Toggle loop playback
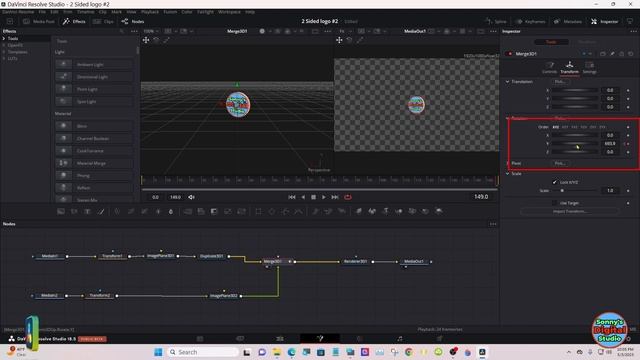Image resolution: width=640 pixels, height=360 pixels. click(348, 197)
